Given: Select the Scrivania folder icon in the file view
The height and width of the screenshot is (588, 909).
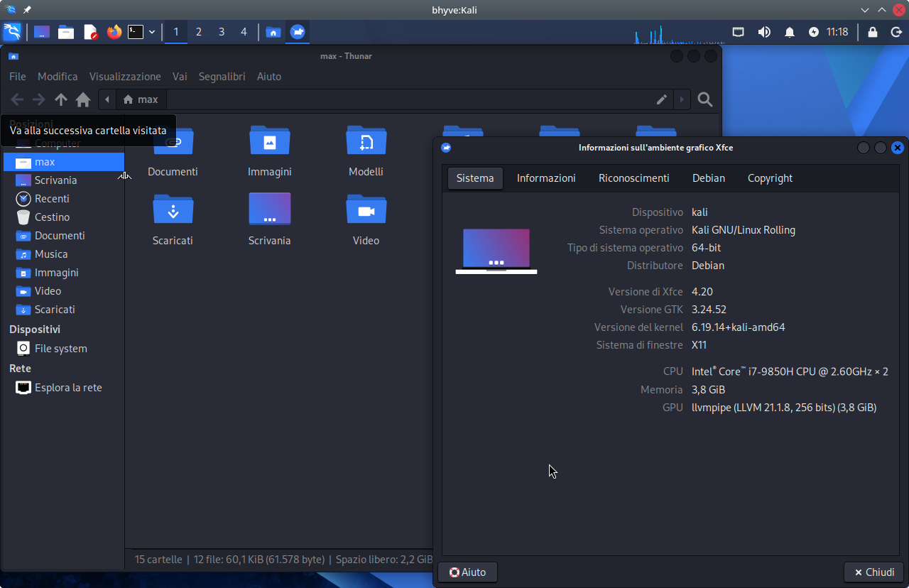Looking at the screenshot, I should [x=270, y=209].
